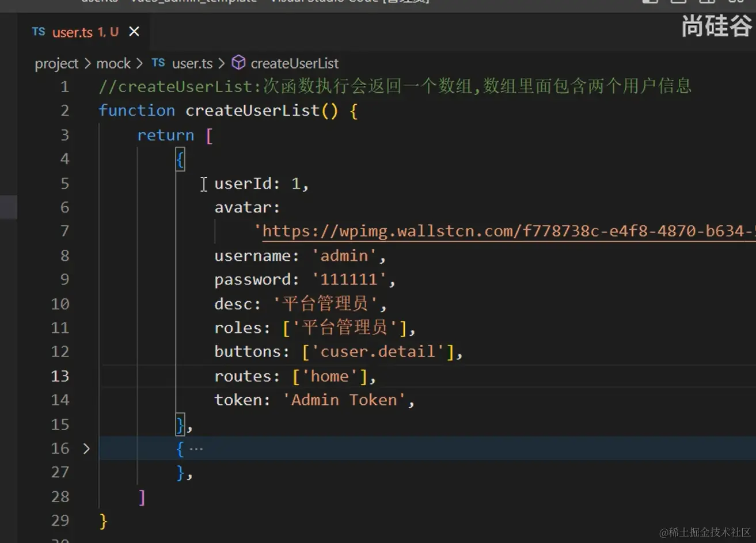This screenshot has width=756, height=543.
Task: Open the user.ts breadcrumb item
Action: [192, 63]
